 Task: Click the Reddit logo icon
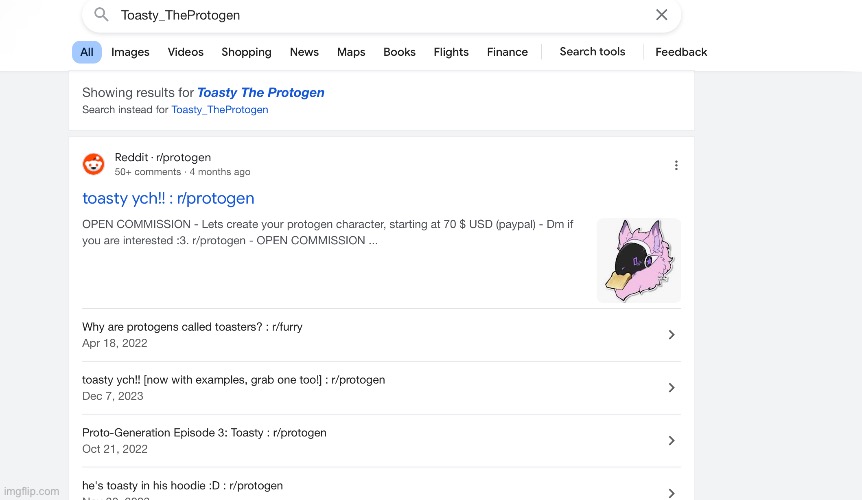pos(93,164)
